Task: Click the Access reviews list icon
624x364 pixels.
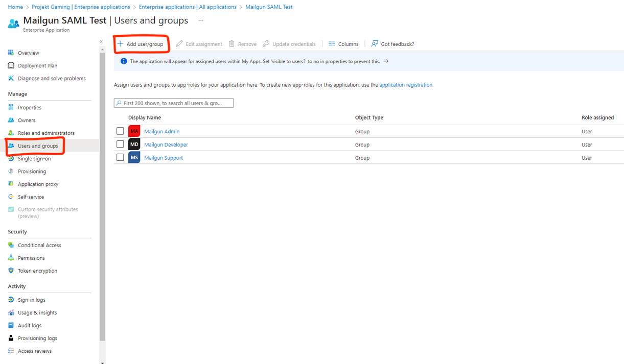Action: tap(11, 351)
